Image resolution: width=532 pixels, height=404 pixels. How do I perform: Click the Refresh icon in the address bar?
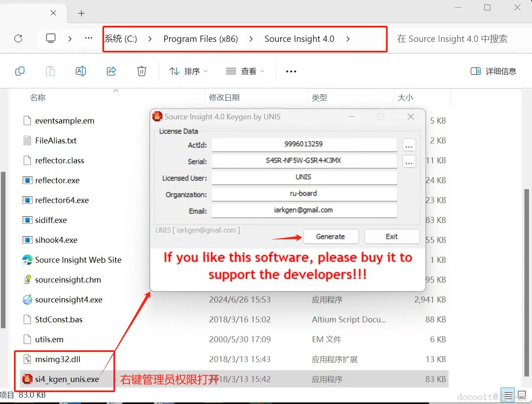pos(18,38)
